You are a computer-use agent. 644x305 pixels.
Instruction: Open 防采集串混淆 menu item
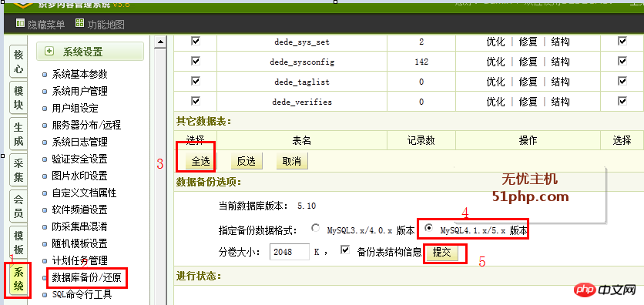[x=79, y=226]
